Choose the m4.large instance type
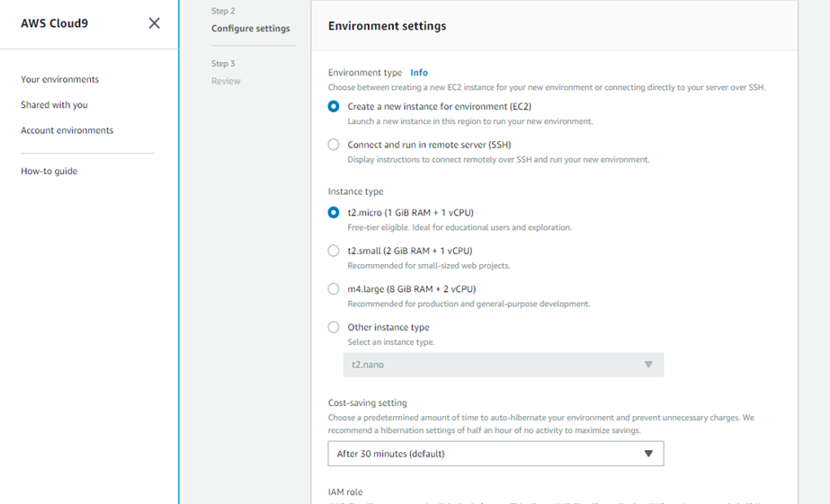This screenshot has width=830, height=504. (x=334, y=289)
